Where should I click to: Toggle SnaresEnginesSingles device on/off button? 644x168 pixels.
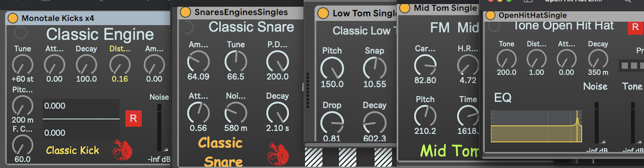(x=186, y=12)
